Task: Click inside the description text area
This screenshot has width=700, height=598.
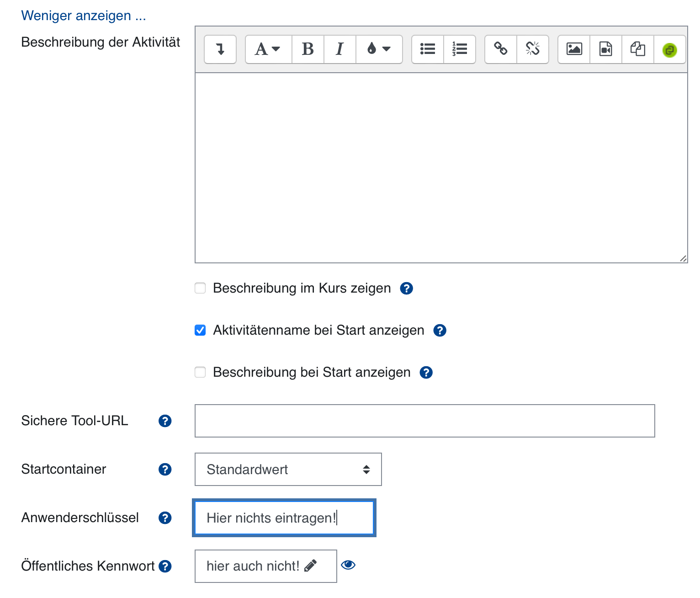Action: 441,168
